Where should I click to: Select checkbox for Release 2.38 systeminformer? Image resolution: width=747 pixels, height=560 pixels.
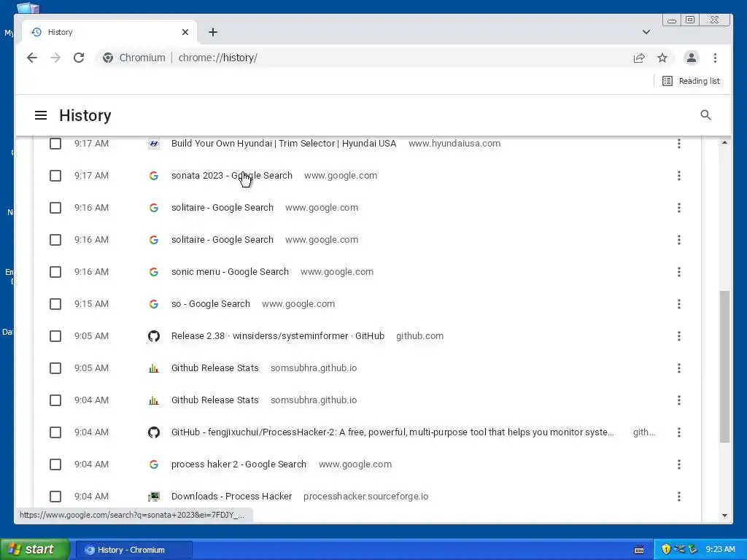(55, 336)
